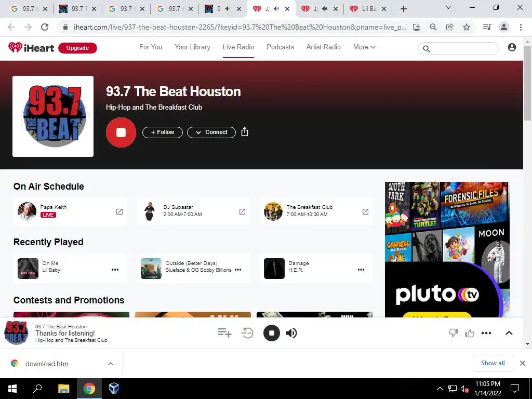Go back to previous page

(x=11, y=27)
